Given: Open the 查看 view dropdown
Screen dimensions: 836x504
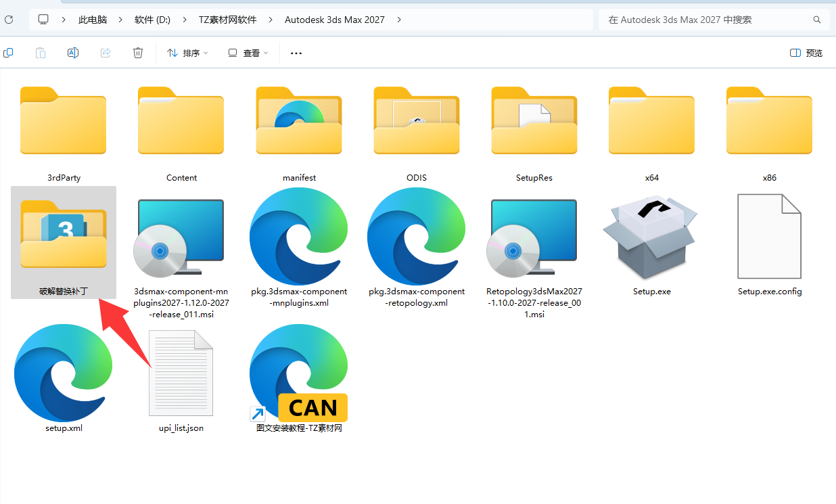Looking at the screenshot, I should [x=248, y=53].
